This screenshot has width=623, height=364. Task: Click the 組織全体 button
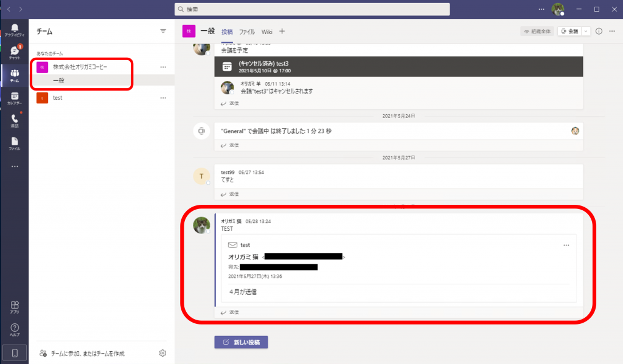[537, 32]
